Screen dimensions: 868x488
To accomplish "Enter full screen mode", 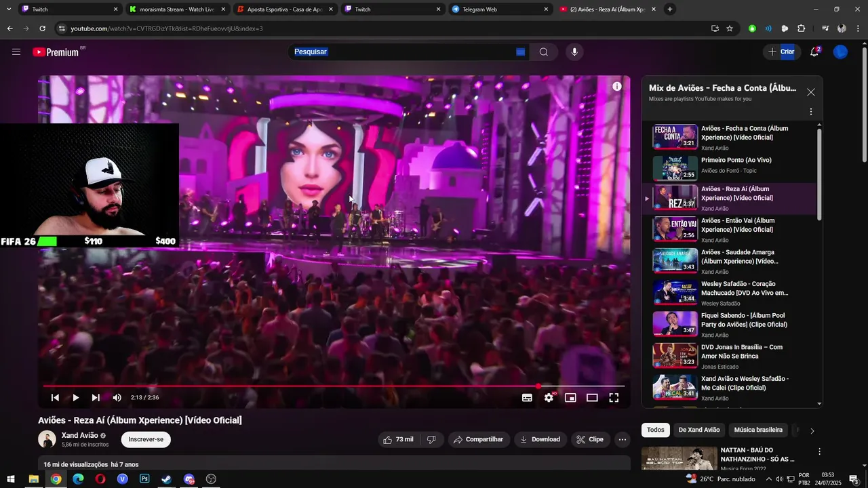I will (614, 398).
